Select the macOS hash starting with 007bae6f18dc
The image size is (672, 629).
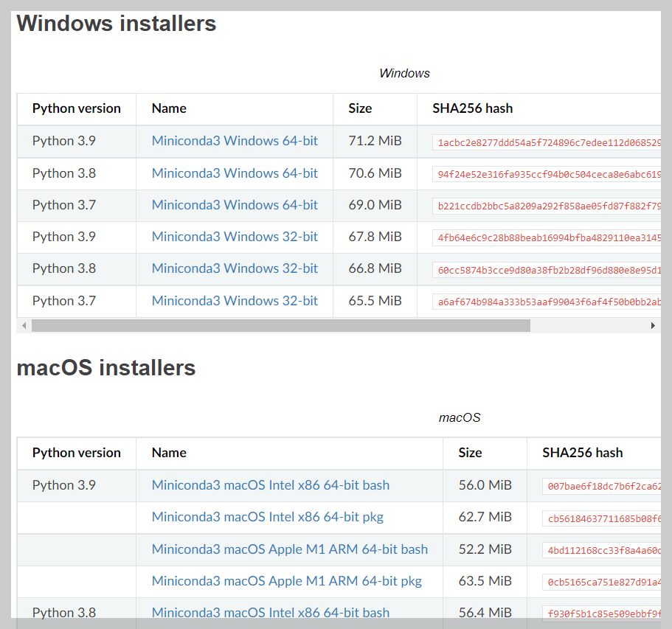(602, 487)
